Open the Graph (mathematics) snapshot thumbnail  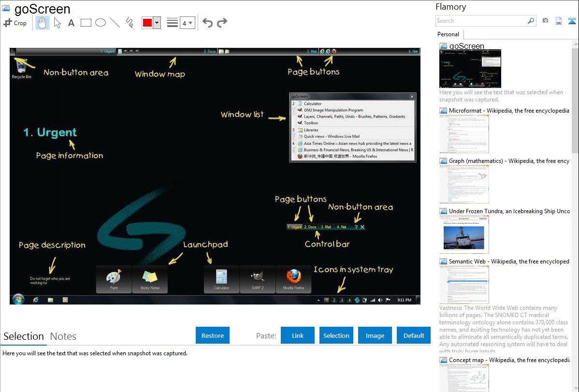pos(464,184)
